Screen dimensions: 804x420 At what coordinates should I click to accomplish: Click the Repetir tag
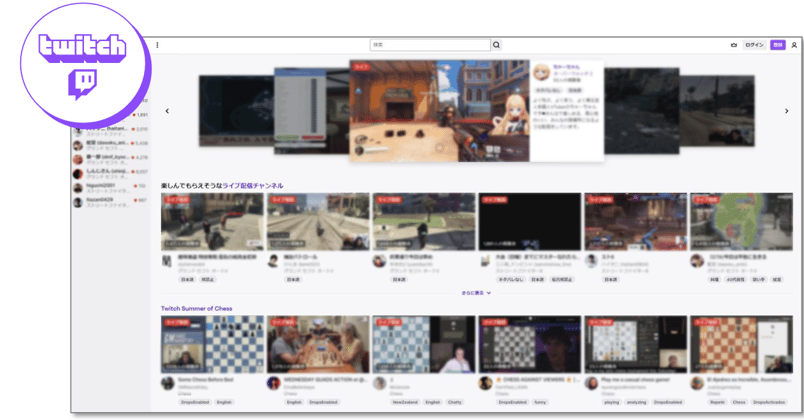[x=717, y=402]
